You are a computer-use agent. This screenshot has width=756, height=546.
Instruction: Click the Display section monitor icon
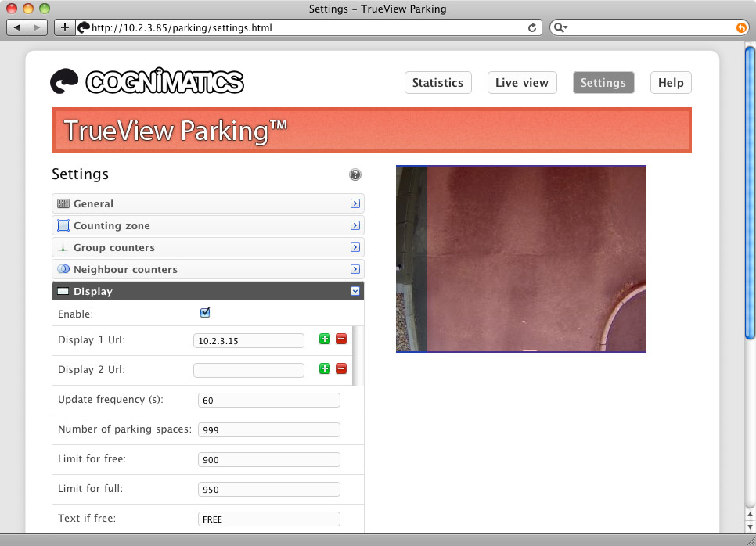coord(63,291)
